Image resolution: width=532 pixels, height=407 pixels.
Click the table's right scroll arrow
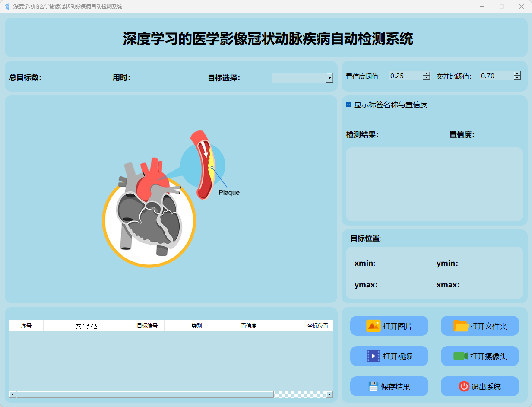coord(329,394)
